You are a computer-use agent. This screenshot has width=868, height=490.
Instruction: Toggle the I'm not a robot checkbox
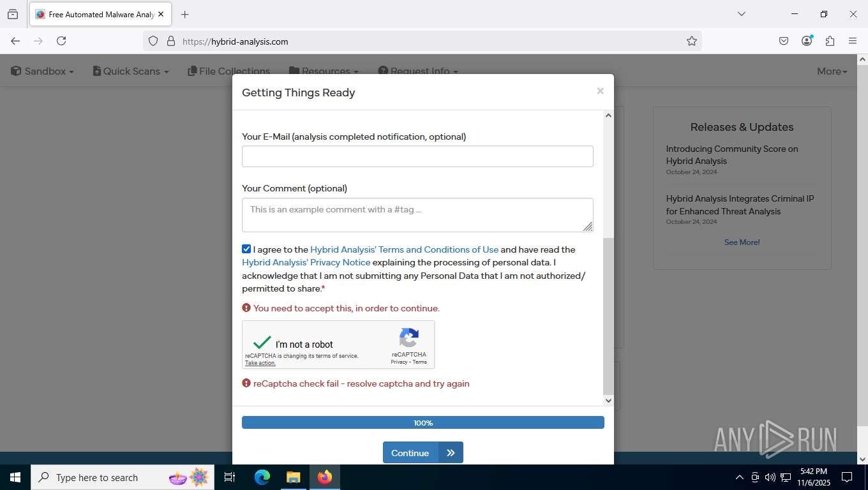pyautogui.click(x=262, y=343)
